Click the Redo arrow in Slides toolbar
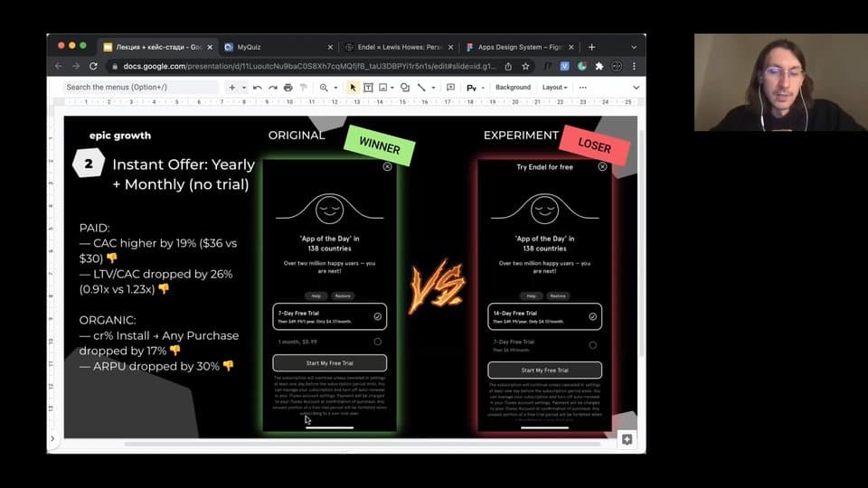 273,88
